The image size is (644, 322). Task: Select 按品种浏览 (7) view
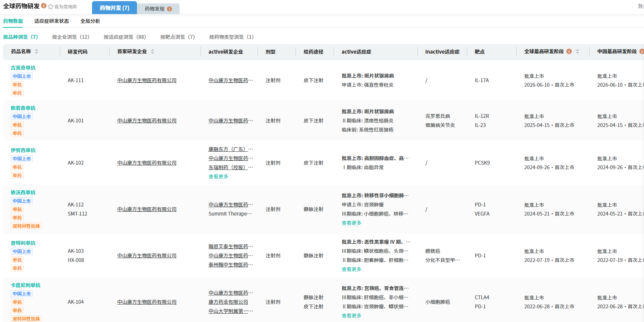[x=21, y=37]
